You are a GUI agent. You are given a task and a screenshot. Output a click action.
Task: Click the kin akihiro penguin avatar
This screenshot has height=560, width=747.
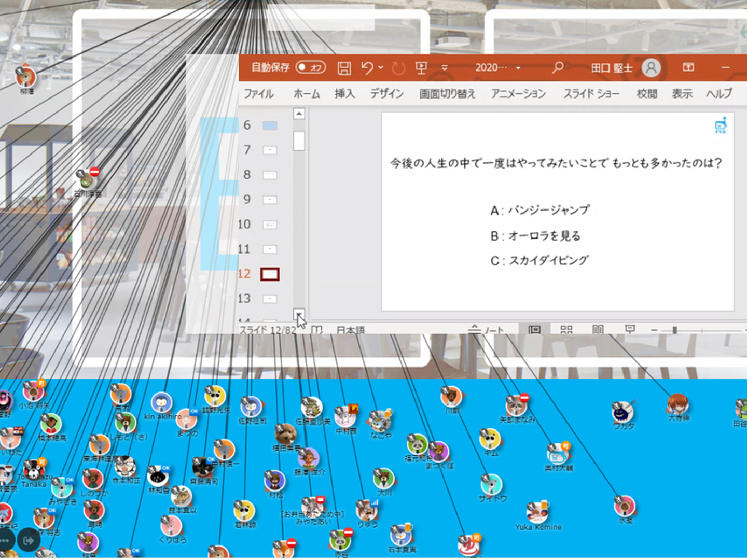[161, 403]
